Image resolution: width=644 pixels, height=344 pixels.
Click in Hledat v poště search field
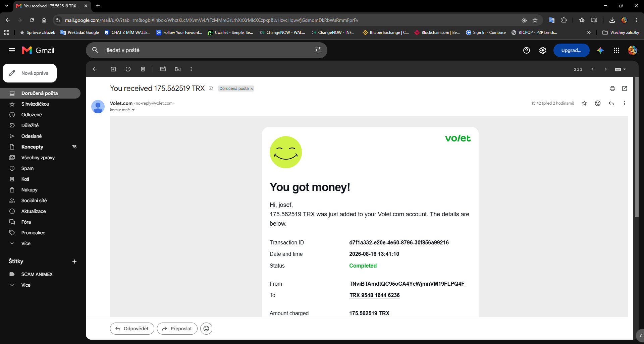[x=206, y=50]
